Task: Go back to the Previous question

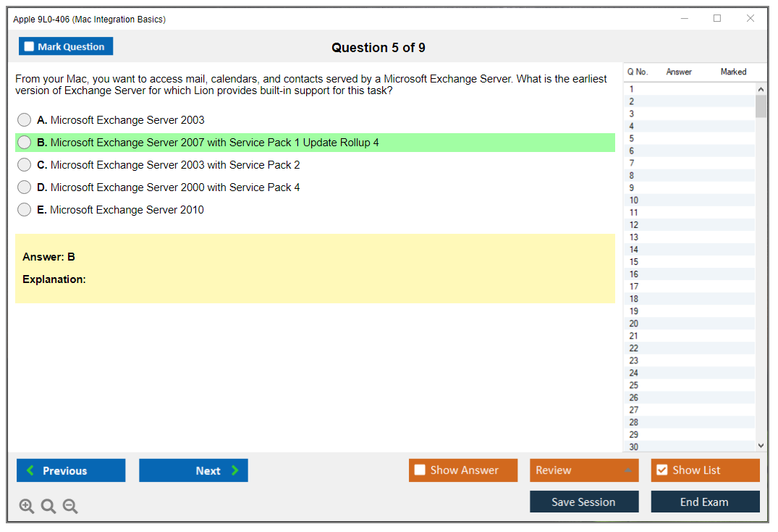Action: point(71,470)
